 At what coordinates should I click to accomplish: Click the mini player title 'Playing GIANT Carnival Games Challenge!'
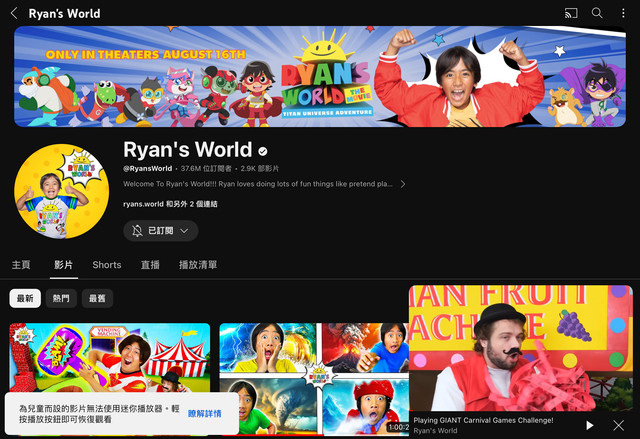483,420
